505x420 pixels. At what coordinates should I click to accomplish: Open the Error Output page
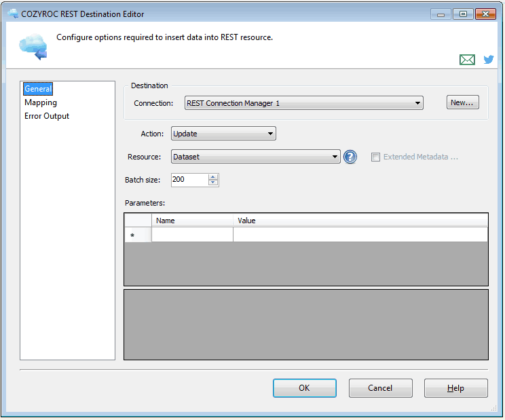pyautogui.click(x=47, y=116)
